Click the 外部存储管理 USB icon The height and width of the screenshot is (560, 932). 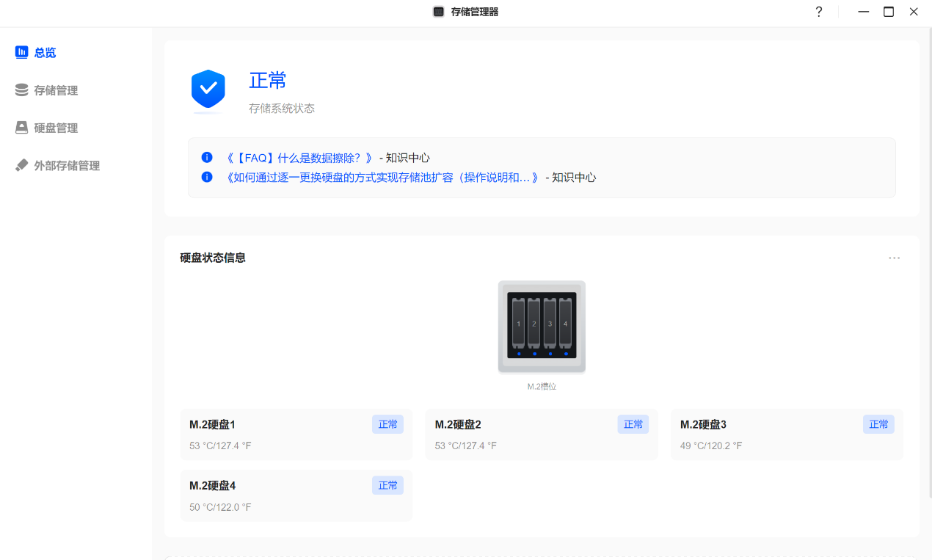22,166
